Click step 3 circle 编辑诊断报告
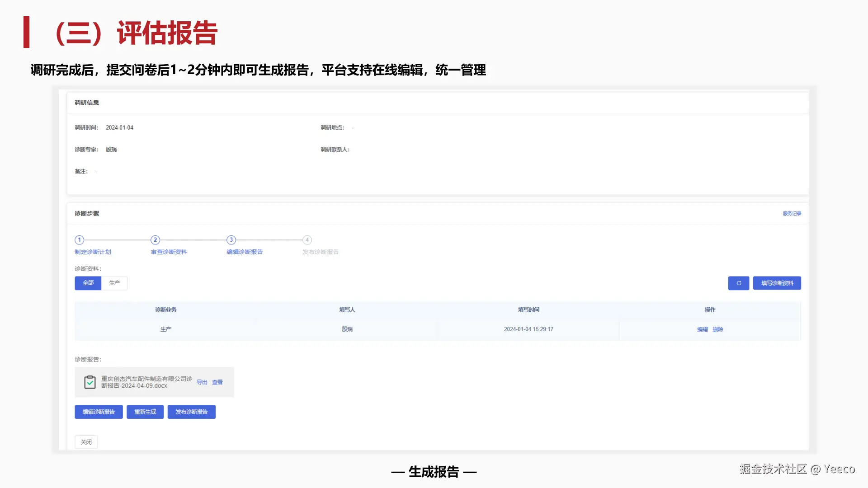 coord(231,240)
